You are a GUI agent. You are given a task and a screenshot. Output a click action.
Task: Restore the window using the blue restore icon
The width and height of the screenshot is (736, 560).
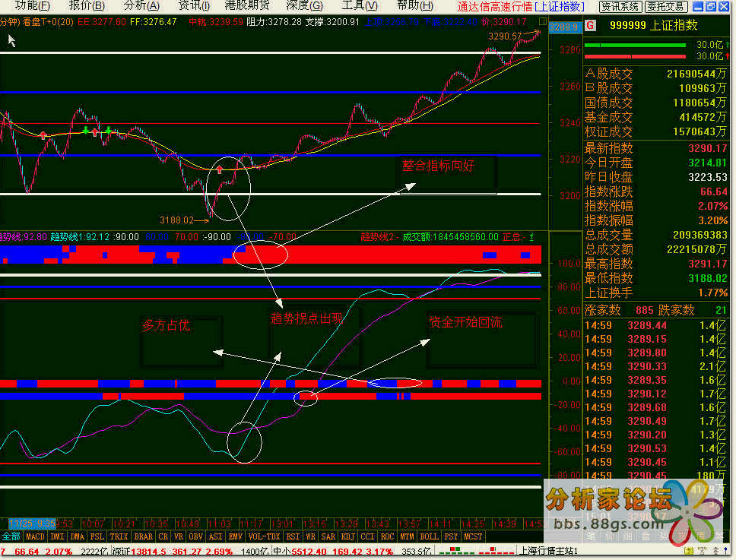711,6
